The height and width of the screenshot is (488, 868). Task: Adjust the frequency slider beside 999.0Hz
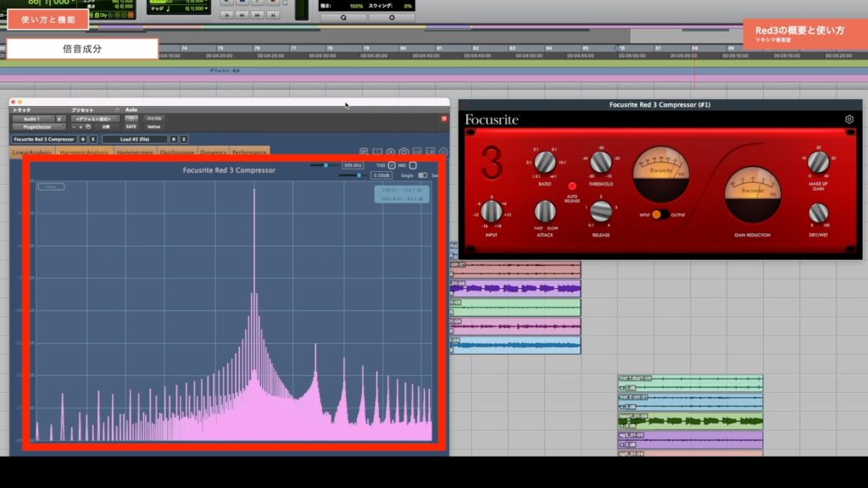coord(324,165)
